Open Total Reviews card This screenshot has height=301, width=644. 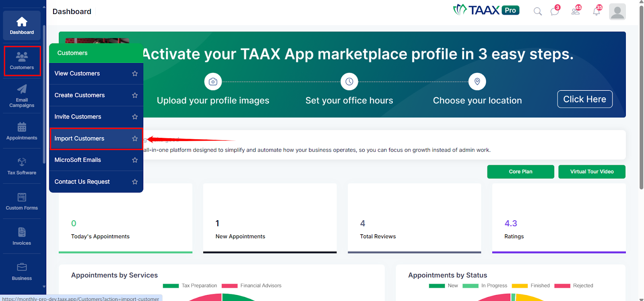click(x=414, y=218)
